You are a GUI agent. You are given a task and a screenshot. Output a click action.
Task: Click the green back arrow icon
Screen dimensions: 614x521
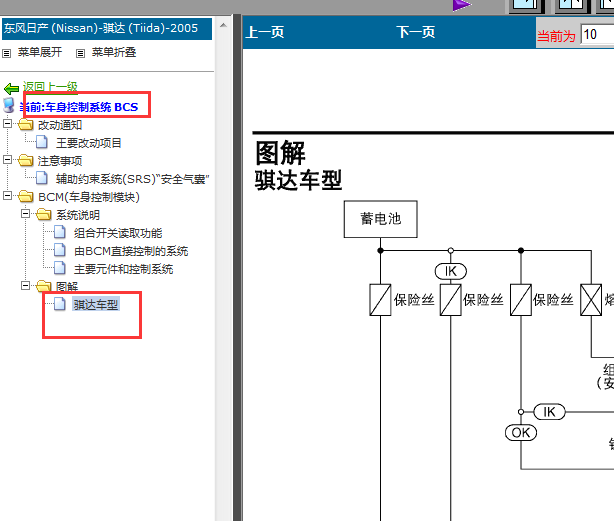tap(11, 89)
